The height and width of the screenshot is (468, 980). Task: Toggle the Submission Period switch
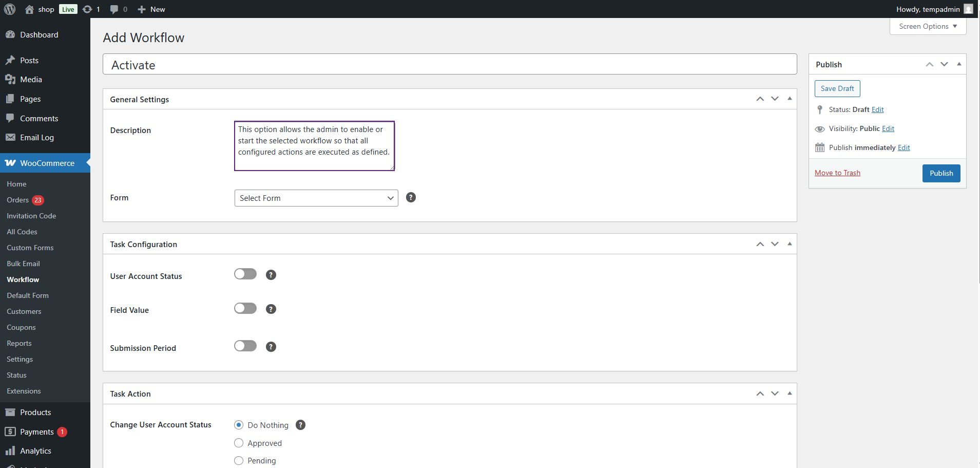(245, 346)
